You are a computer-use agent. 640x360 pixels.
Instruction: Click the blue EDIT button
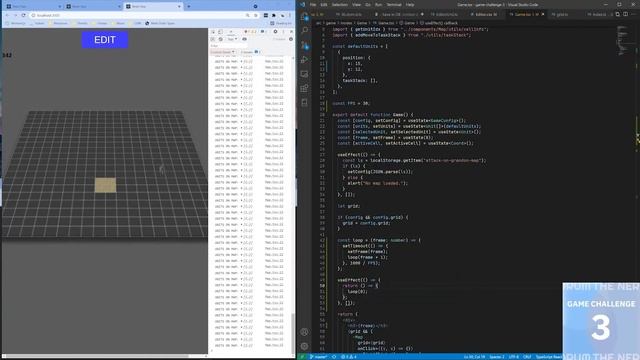click(105, 40)
